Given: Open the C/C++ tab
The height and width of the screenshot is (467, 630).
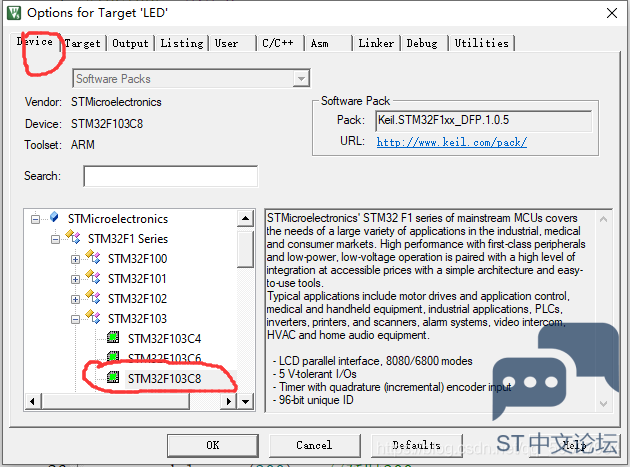Looking at the screenshot, I should coord(280,43).
